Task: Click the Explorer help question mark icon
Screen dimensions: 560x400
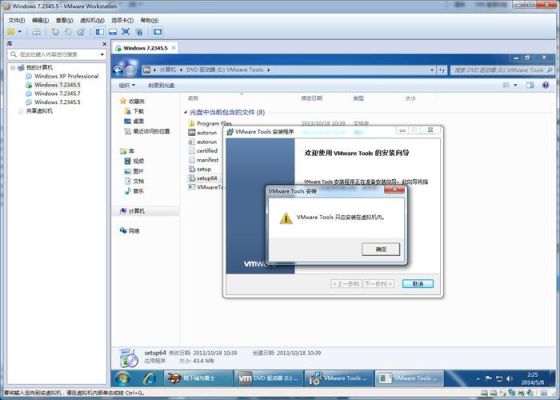Action: pos(545,85)
